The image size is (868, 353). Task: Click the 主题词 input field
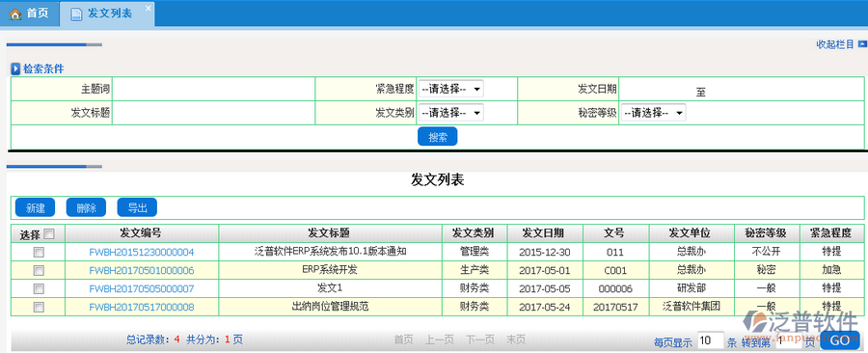click(214, 89)
